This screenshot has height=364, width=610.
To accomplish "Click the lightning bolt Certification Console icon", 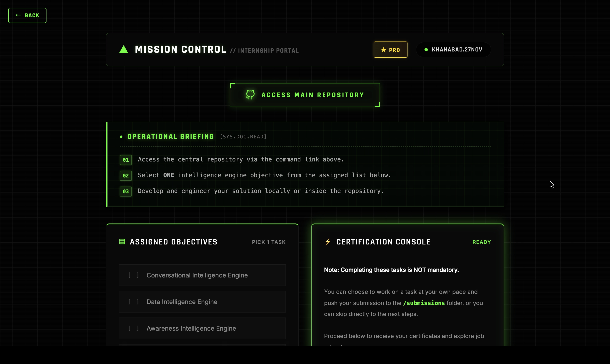I will pos(328,242).
